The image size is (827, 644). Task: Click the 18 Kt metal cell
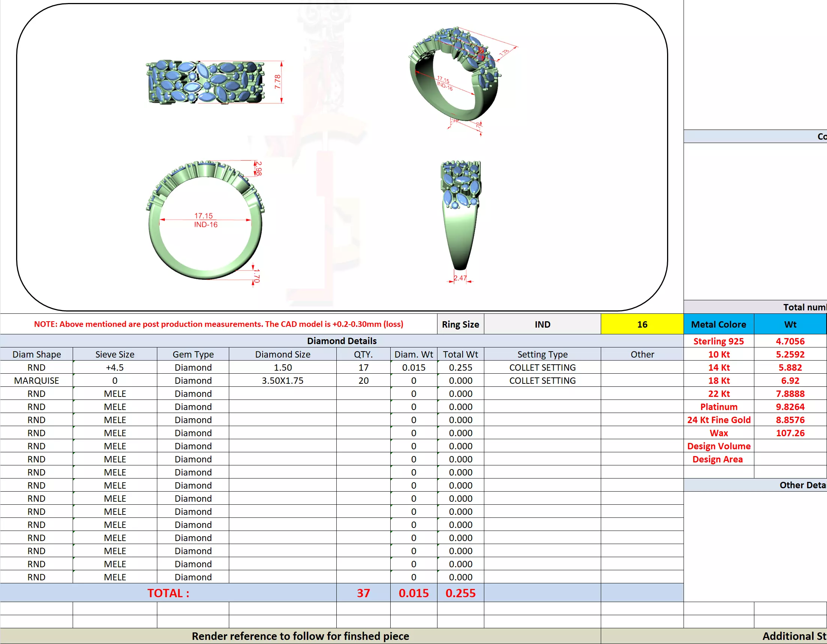(x=718, y=380)
